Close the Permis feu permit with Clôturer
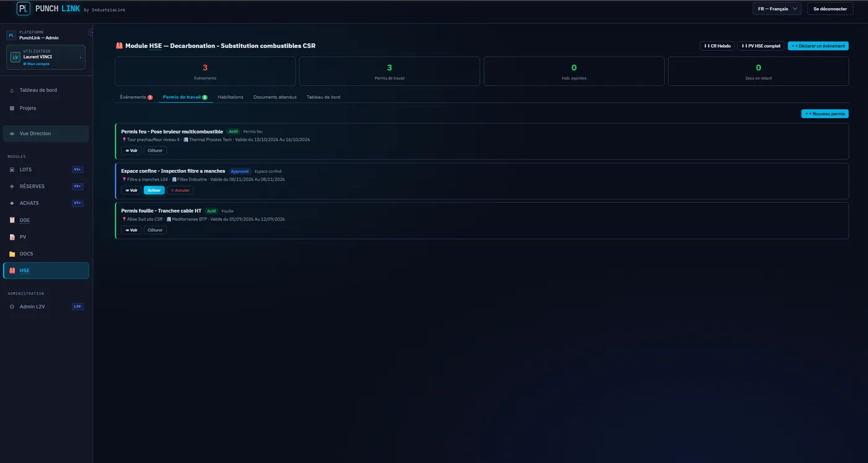868x463 pixels. pos(155,150)
